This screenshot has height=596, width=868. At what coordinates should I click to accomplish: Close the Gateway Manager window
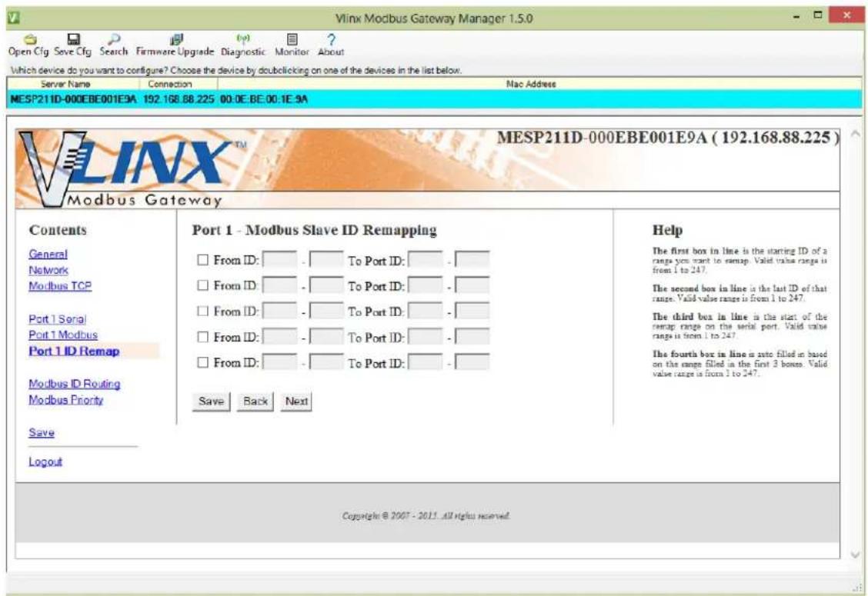click(846, 15)
